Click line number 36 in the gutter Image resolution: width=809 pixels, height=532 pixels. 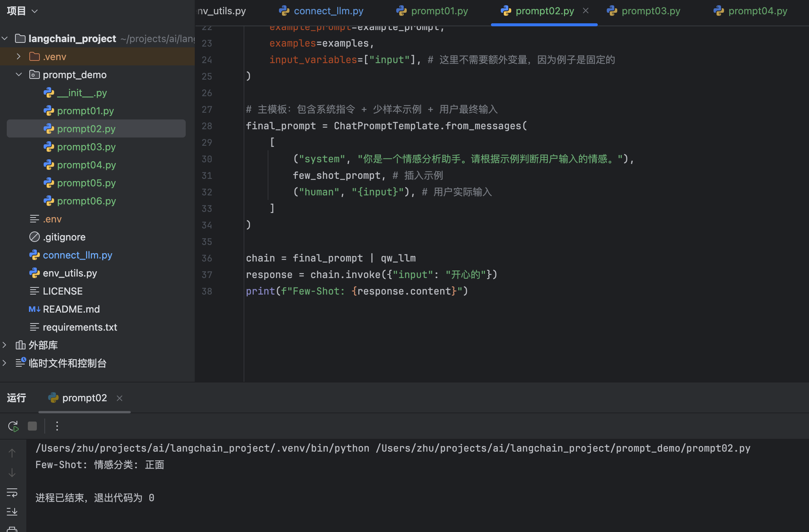point(207,258)
